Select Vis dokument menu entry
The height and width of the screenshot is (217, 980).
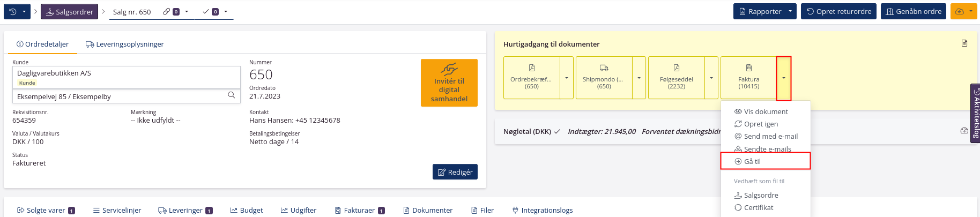pyautogui.click(x=766, y=111)
